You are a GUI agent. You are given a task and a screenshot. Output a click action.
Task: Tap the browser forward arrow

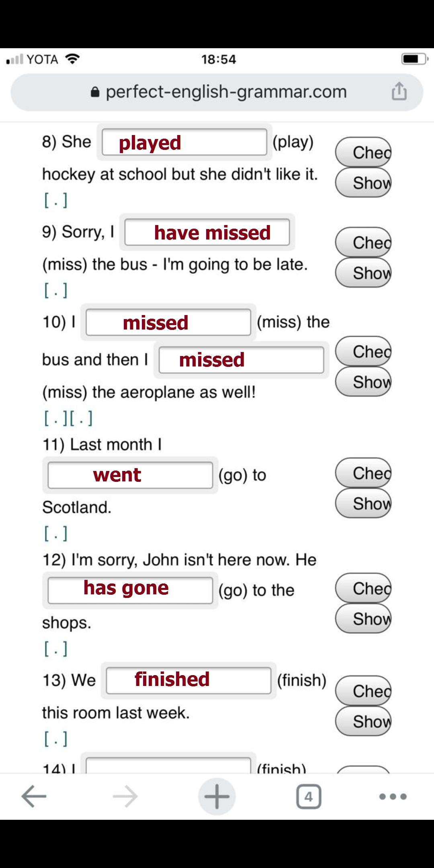point(125,796)
